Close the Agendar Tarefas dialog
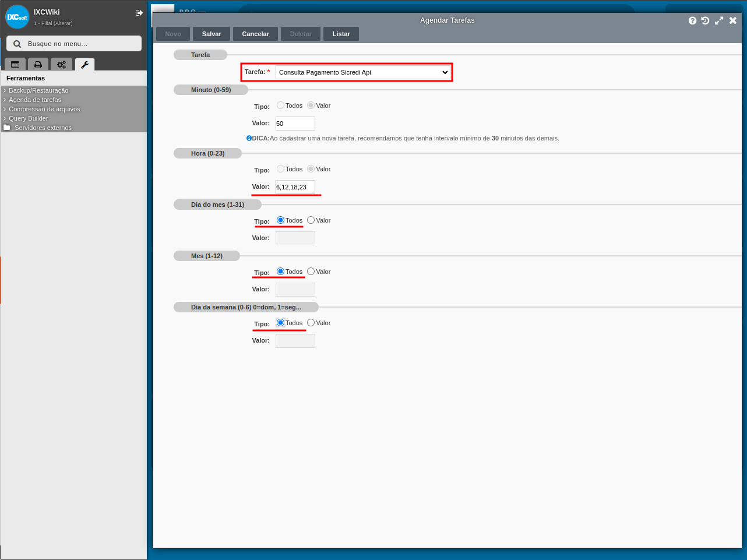747x560 pixels. (733, 20)
